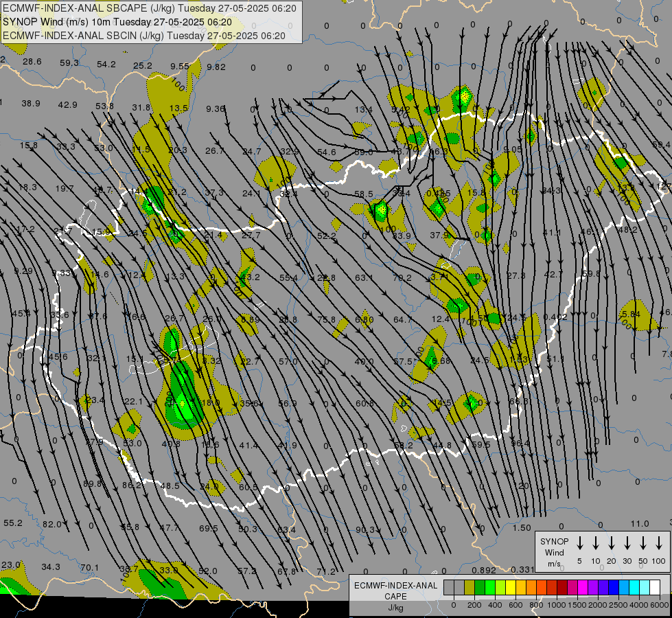Pick the pure yellow swatch left of 600

point(511,588)
